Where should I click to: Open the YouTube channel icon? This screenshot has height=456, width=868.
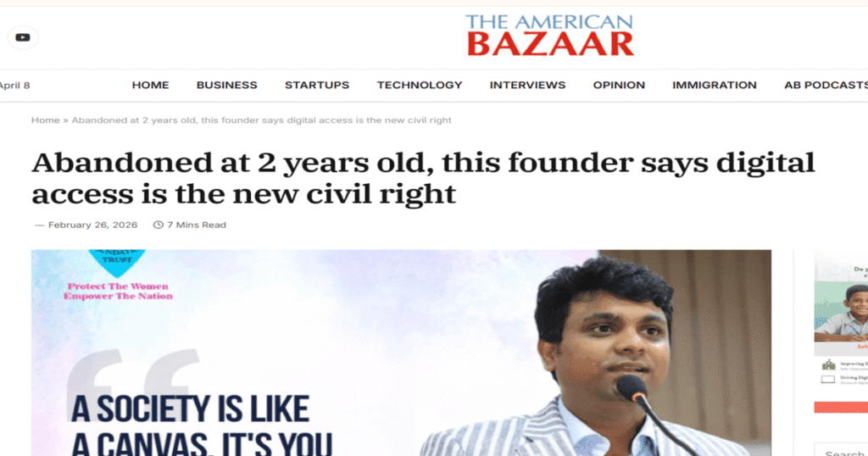(x=23, y=37)
